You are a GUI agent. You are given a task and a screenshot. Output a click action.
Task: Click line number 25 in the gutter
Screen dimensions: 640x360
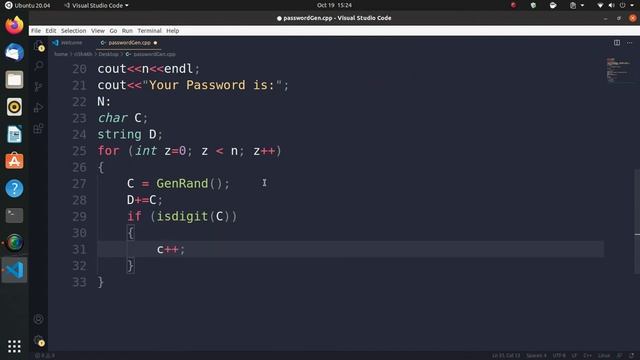click(79, 151)
